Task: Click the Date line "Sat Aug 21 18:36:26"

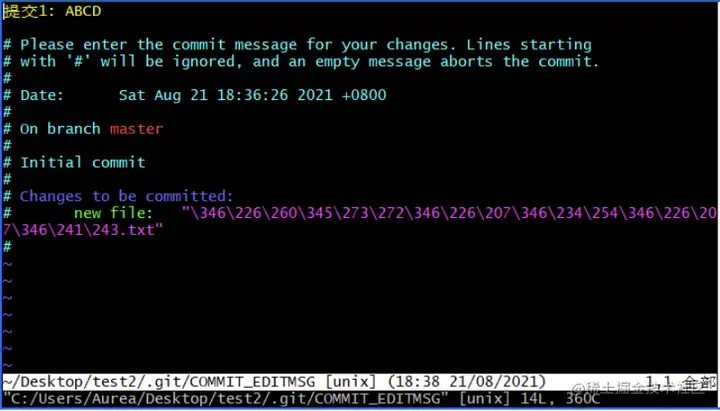Action: coord(203,96)
